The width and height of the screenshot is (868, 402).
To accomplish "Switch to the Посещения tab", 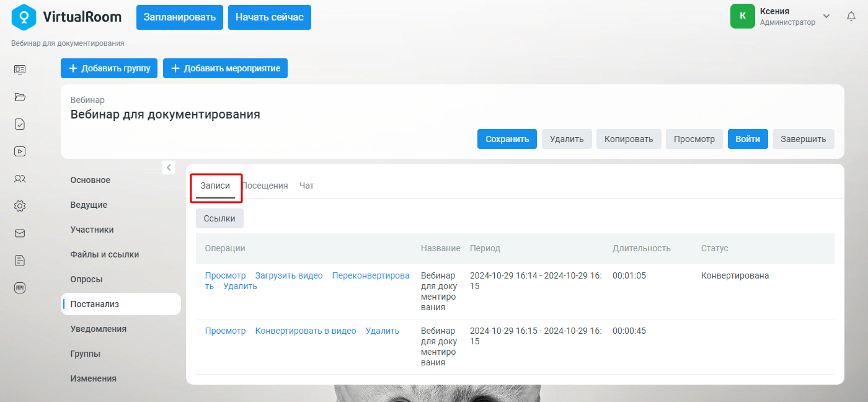I will coord(265,185).
